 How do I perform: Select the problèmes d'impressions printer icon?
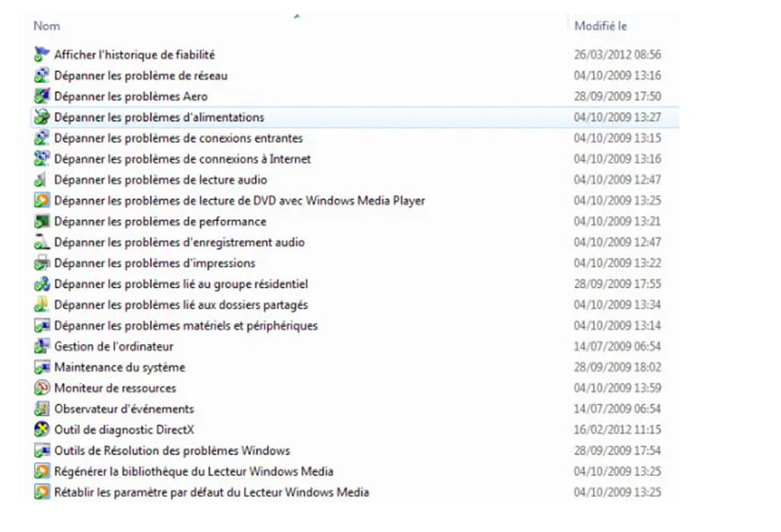41,262
